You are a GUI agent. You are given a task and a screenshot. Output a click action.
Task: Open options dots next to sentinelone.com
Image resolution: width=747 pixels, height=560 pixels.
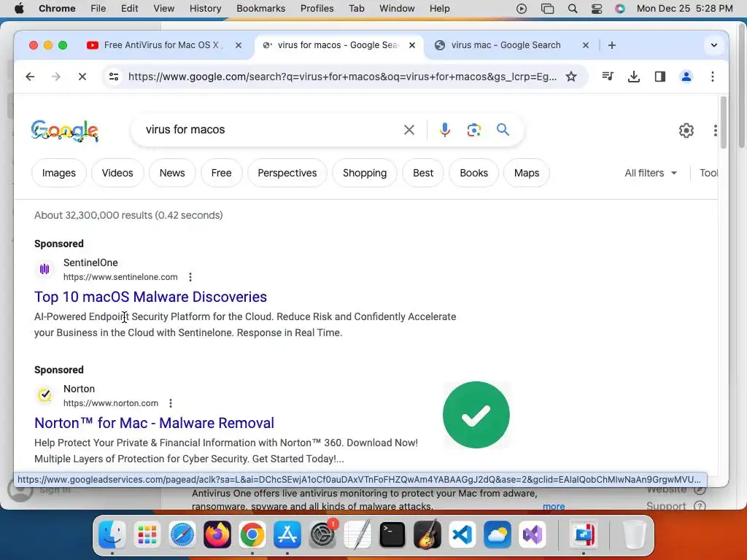190,277
